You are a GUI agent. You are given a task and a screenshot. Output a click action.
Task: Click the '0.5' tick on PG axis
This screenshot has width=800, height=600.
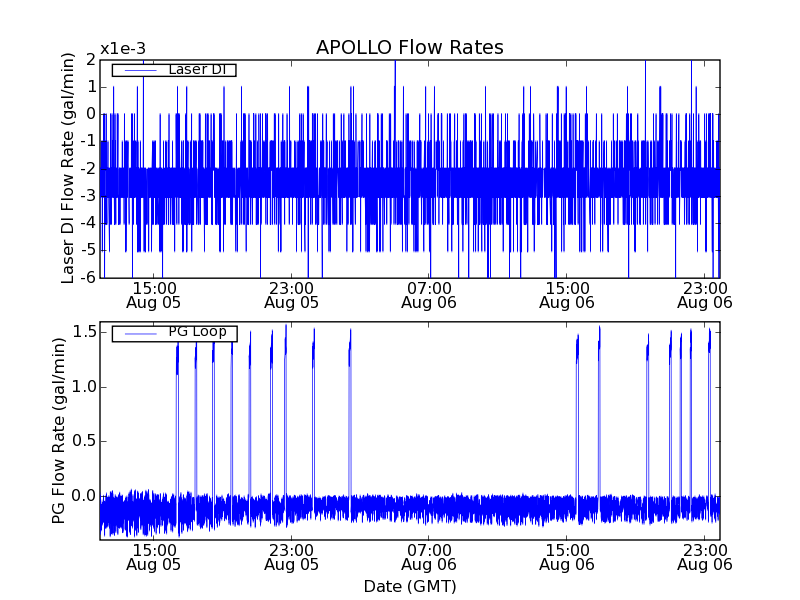coord(83,441)
